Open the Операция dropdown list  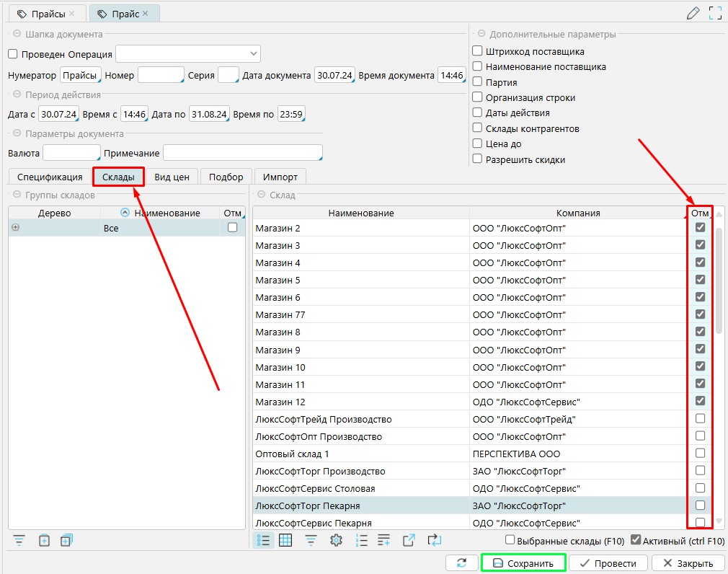[253, 54]
